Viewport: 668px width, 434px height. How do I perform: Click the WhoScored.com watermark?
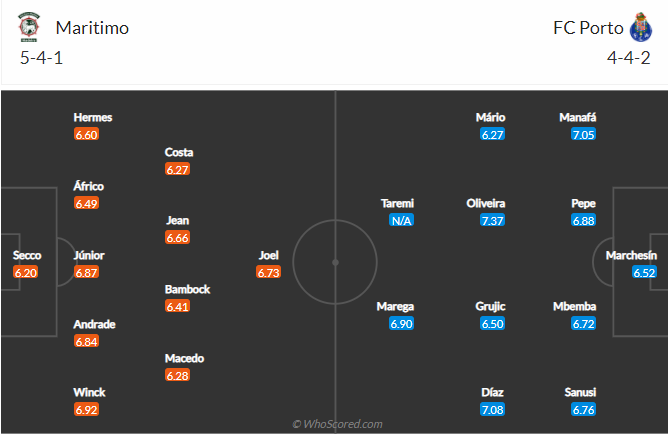(337, 424)
